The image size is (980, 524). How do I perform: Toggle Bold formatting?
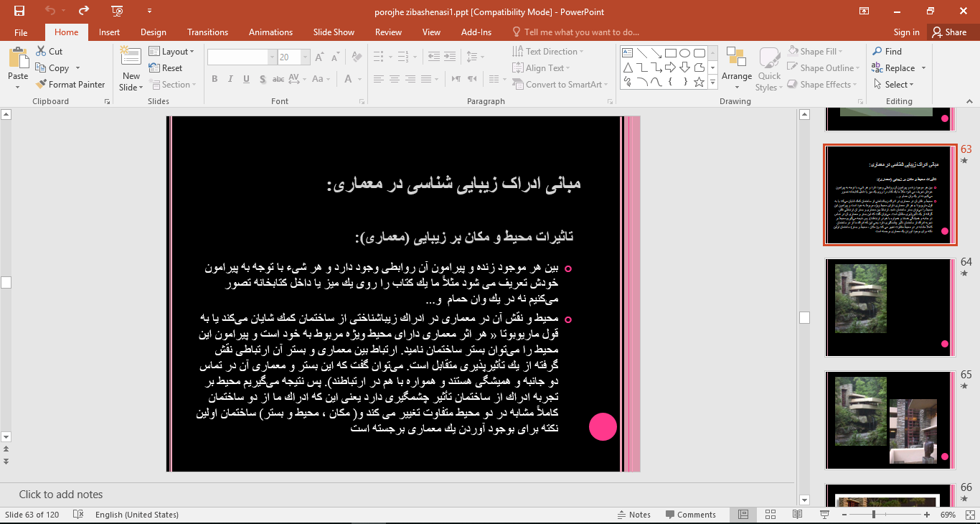tap(215, 79)
